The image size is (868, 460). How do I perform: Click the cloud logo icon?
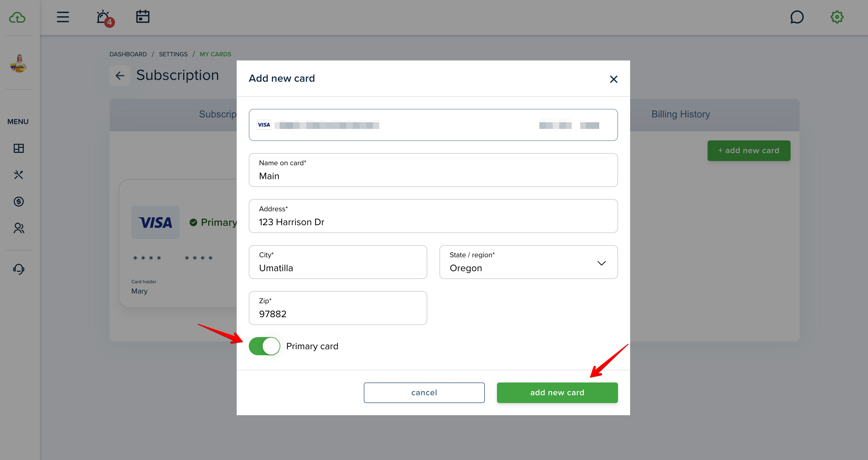point(17,17)
